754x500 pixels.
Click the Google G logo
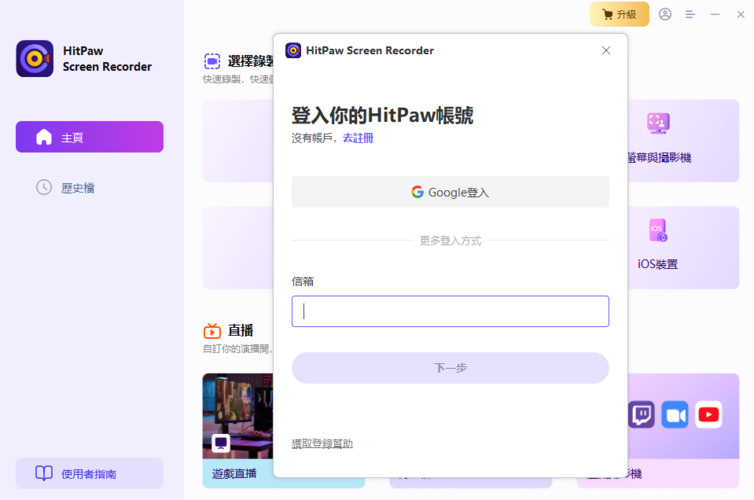pyautogui.click(x=417, y=192)
